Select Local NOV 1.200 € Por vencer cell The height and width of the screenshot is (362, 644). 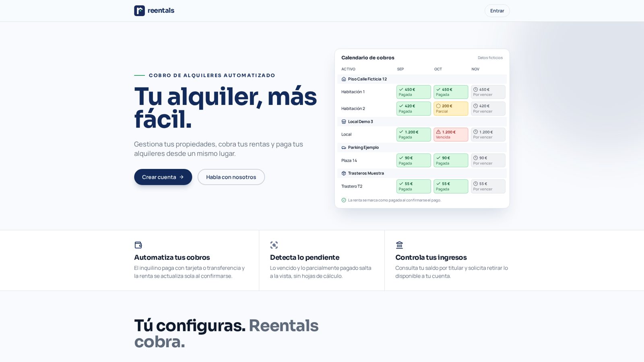click(x=488, y=135)
